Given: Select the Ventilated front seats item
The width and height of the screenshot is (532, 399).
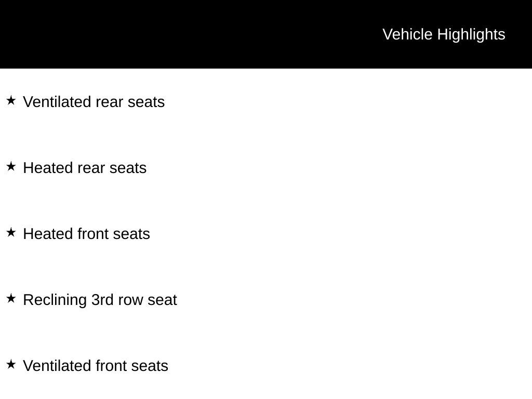Looking at the screenshot, I should [96, 366].
